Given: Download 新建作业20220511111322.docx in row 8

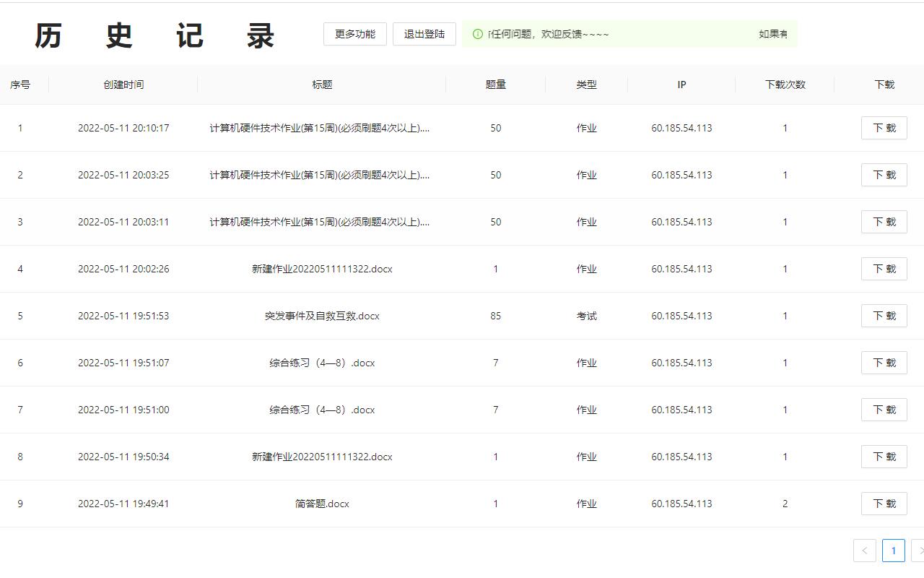Looking at the screenshot, I should click(x=884, y=457).
